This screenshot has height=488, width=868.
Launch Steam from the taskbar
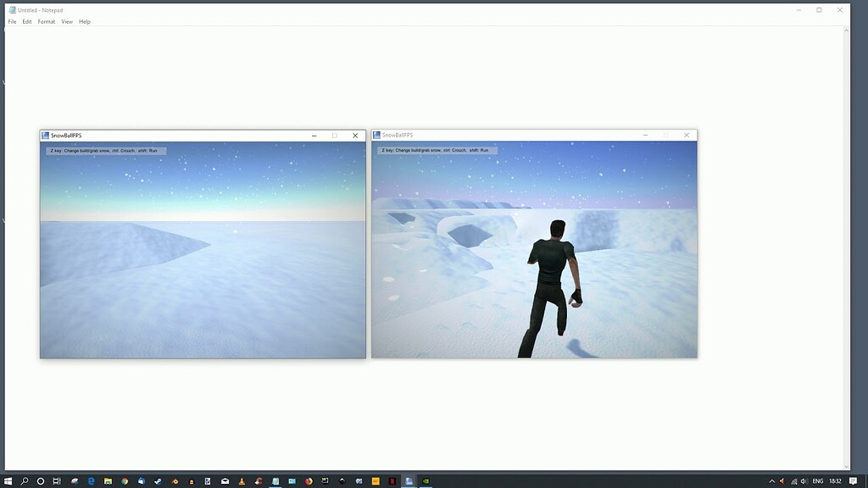(159, 480)
